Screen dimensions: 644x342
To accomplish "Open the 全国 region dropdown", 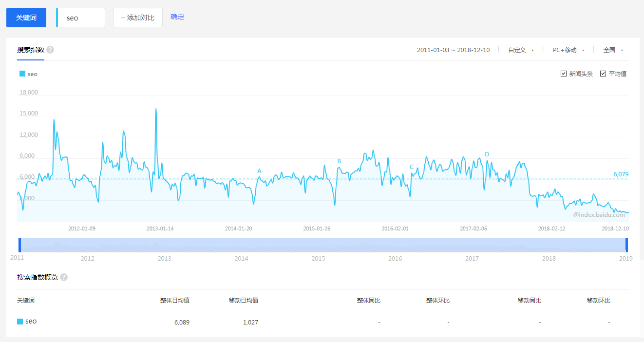I will tap(613, 50).
